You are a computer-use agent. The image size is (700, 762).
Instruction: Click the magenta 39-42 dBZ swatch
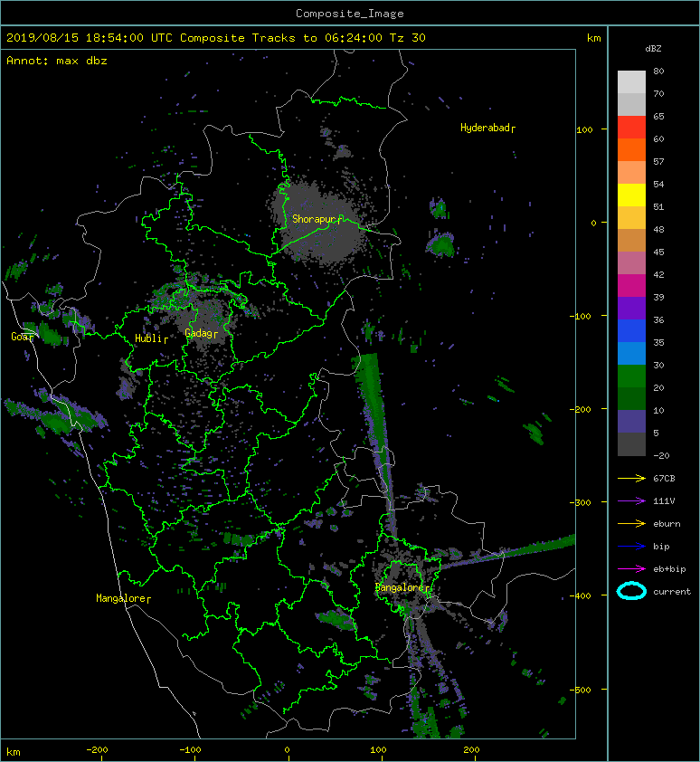click(631, 286)
